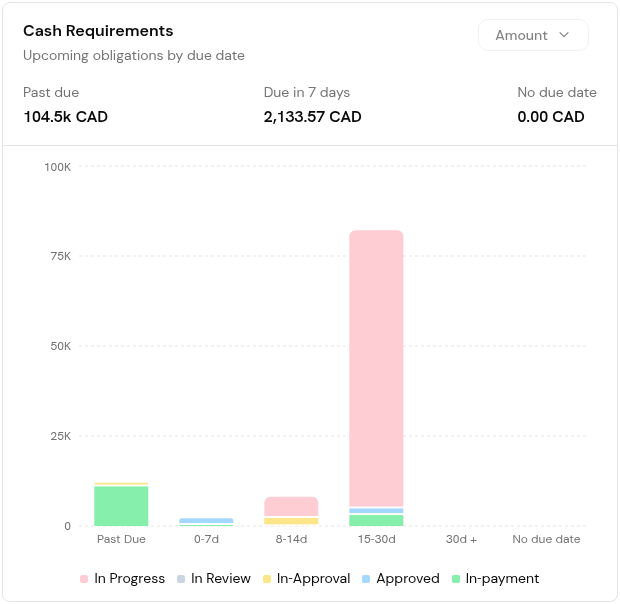Click the 25K y-axis label

tap(60, 436)
